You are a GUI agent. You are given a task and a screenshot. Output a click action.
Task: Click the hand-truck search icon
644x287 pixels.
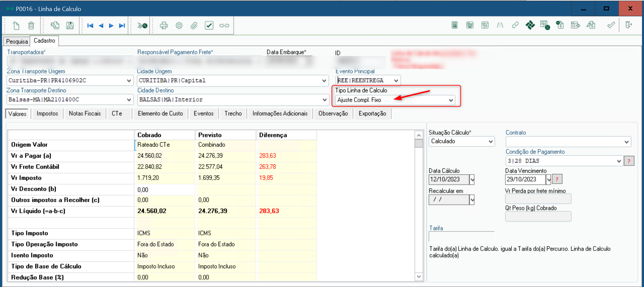[142, 25]
